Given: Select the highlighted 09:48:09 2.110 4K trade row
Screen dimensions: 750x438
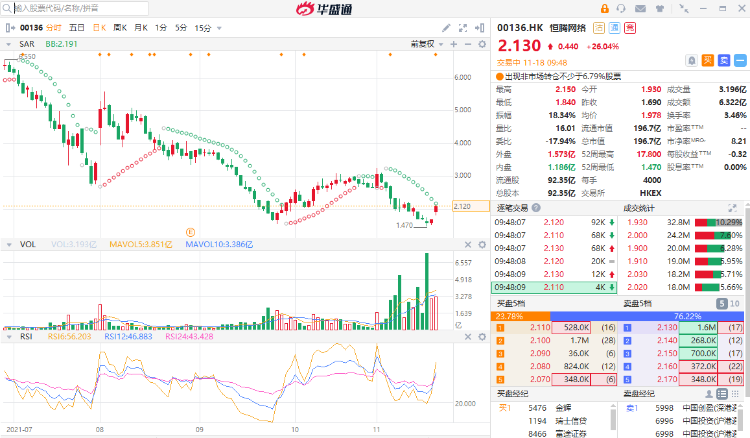Looking at the screenshot, I should tap(554, 287).
